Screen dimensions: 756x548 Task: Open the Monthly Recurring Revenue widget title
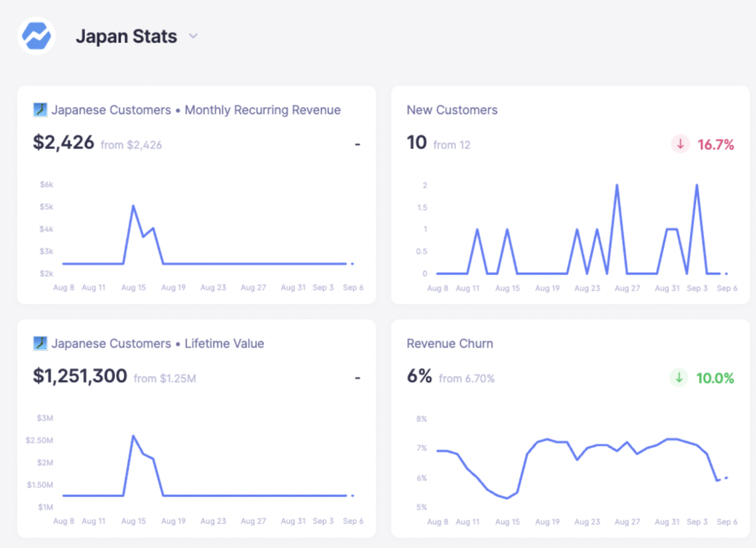pyautogui.click(x=262, y=110)
